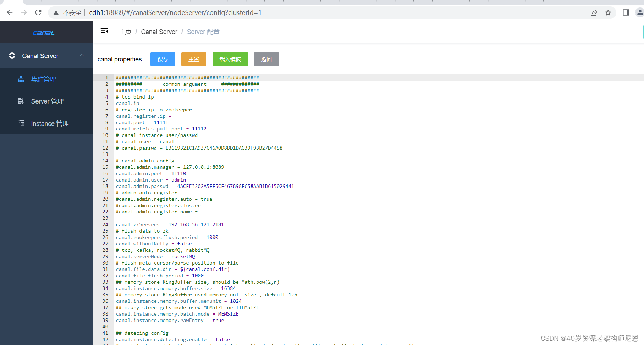This screenshot has height=345, width=644.
Task: Click the Server 管理 document icon
Action: (21, 101)
